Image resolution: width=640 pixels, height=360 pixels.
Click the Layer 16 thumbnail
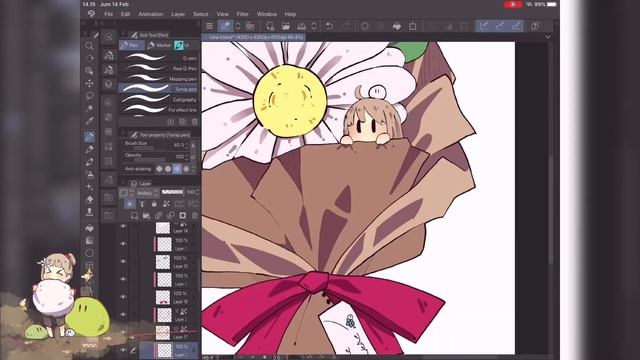(x=163, y=297)
